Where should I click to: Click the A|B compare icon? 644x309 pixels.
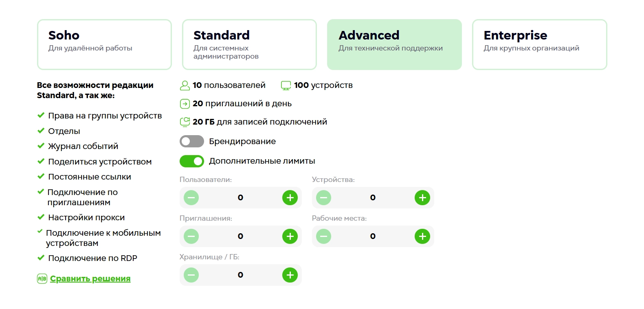tap(42, 278)
